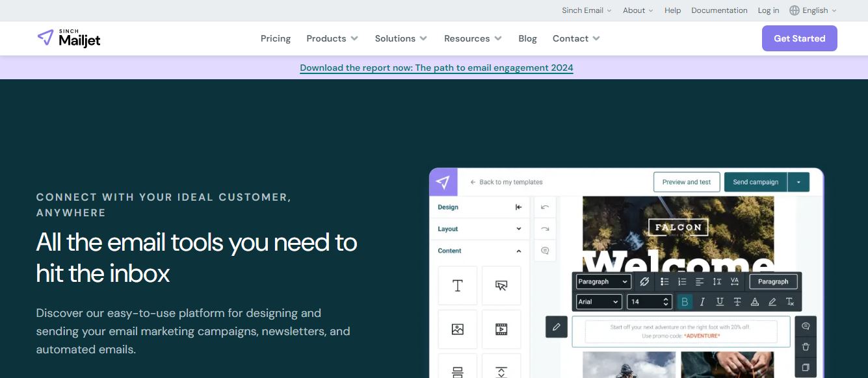Click the numbered list icon
The height and width of the screenshot is (378, 868).
(x=682, y=281)
